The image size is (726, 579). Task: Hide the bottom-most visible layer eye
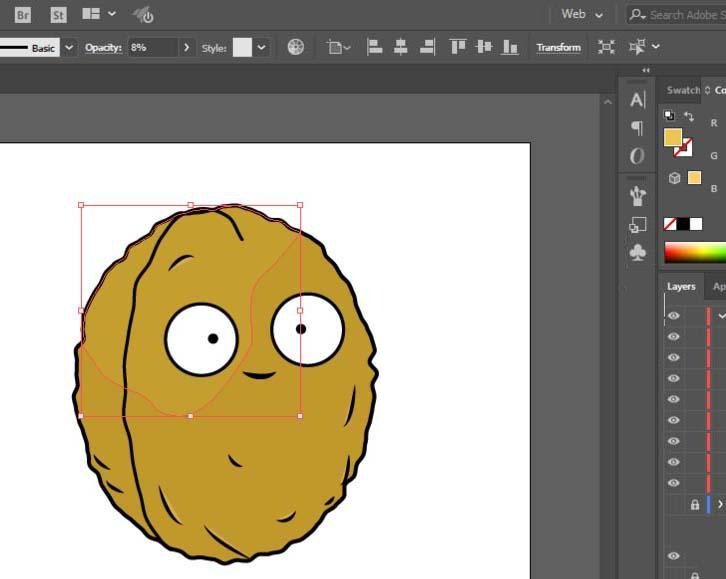pyautogui.click(x=673, y=556)
